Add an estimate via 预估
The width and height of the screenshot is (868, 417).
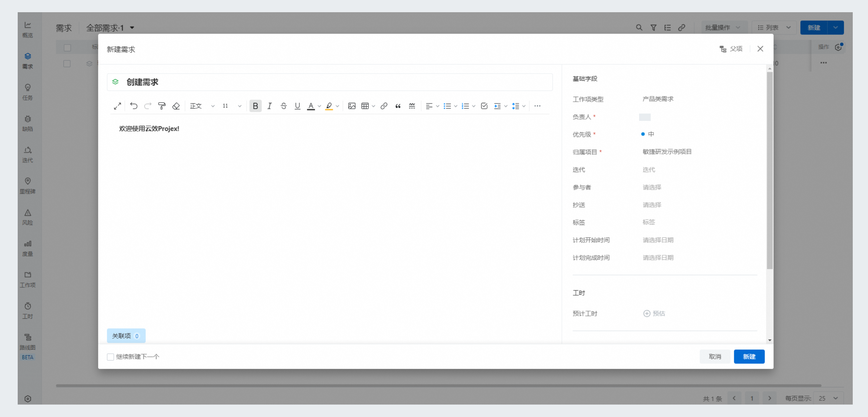654,314
